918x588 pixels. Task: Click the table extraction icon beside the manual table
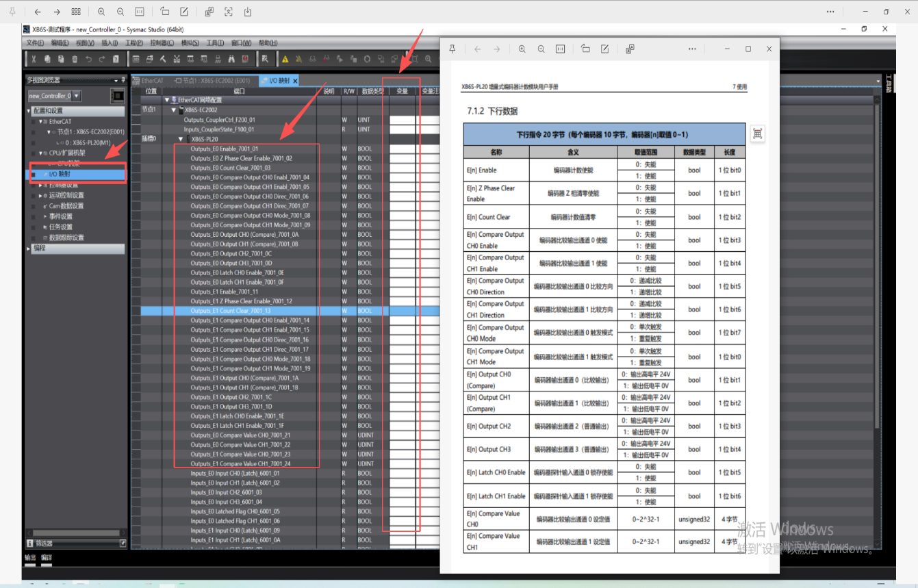(757, 134)
